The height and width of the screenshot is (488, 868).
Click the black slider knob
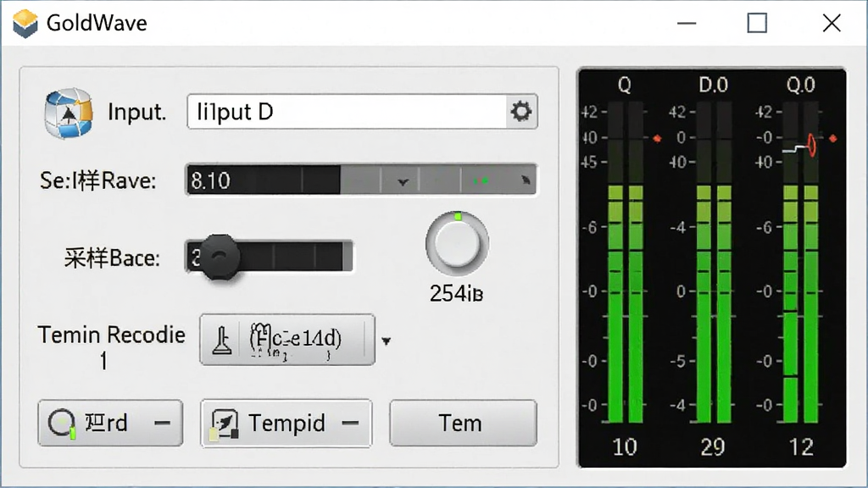coord(220,256)
